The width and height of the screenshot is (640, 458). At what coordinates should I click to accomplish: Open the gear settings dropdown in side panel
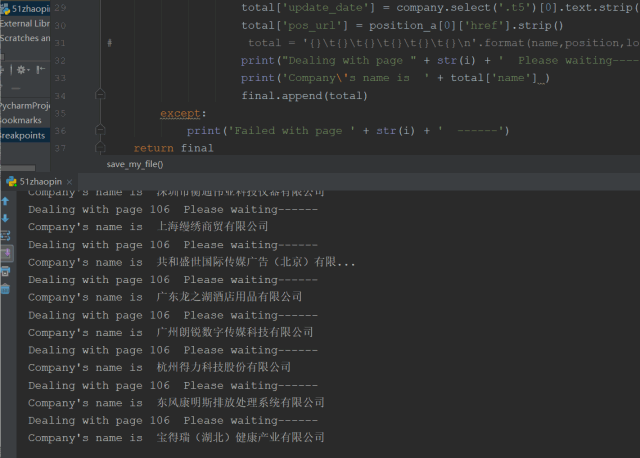coord(22,70)
